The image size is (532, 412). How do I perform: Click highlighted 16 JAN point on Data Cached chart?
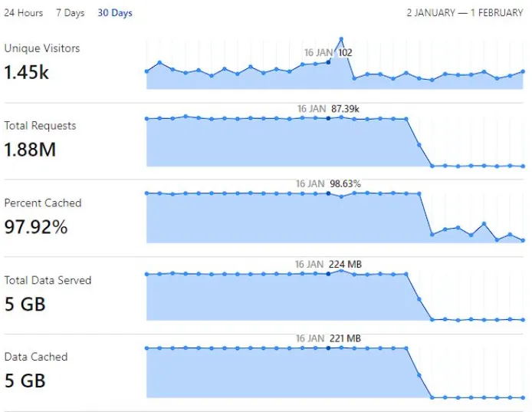pos(328,348)
